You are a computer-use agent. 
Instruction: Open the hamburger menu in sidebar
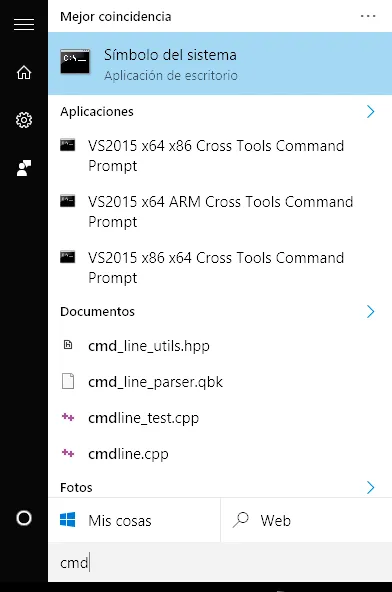(24, 24)
